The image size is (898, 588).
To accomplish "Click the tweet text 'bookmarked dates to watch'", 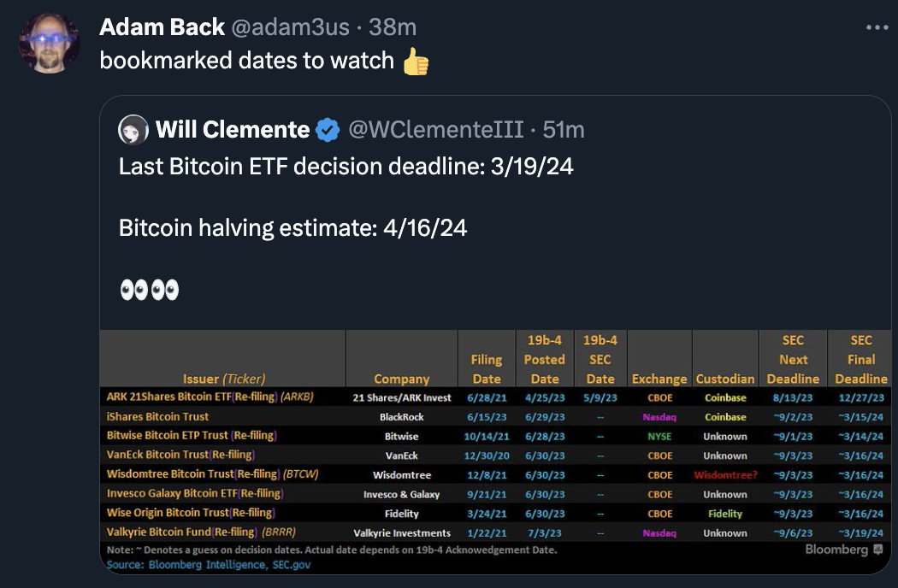I will 248,61.
